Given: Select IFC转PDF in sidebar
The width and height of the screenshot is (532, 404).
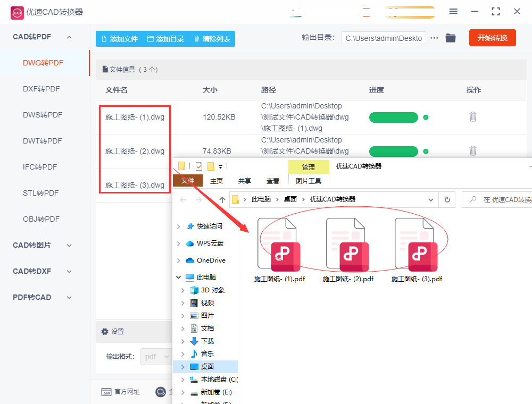Looking at the screenshot, I should tap(40, 167).
